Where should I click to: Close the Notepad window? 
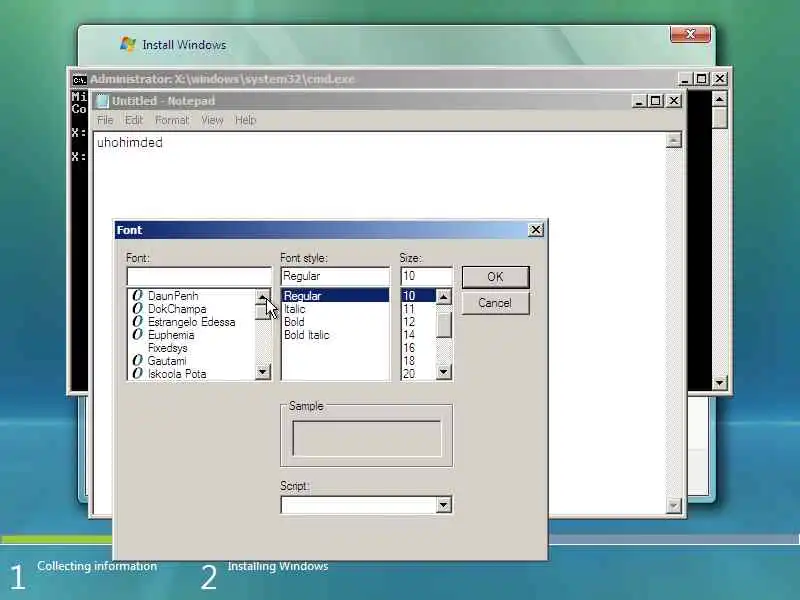[x=674, y=101]
